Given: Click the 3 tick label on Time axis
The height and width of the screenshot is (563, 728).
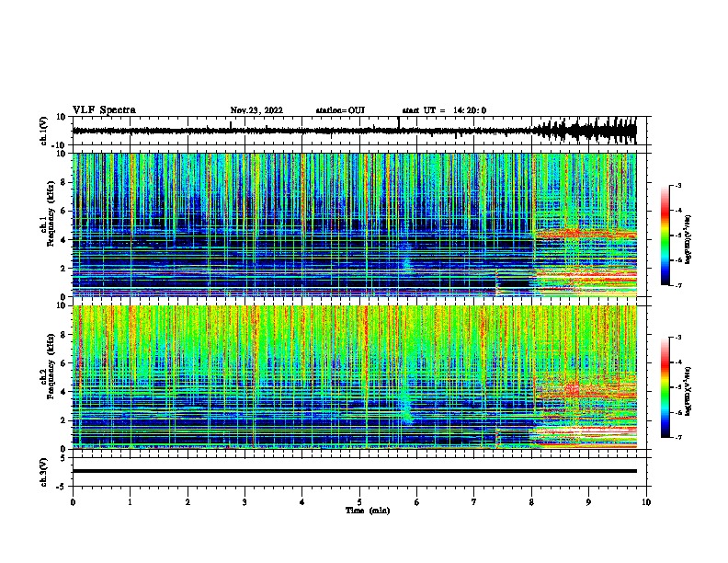Looking at the screenshot, I should click(245, 502).
